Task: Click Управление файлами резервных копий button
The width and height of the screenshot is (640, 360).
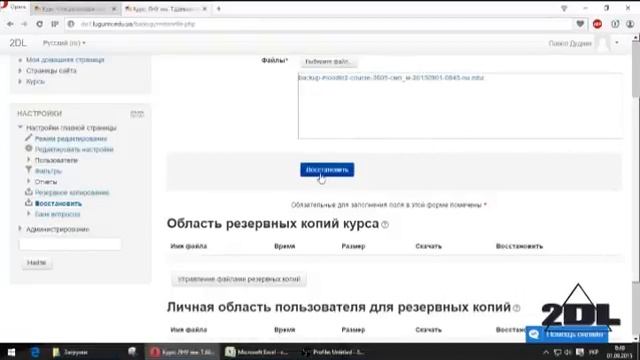Action: pos(239,279)
